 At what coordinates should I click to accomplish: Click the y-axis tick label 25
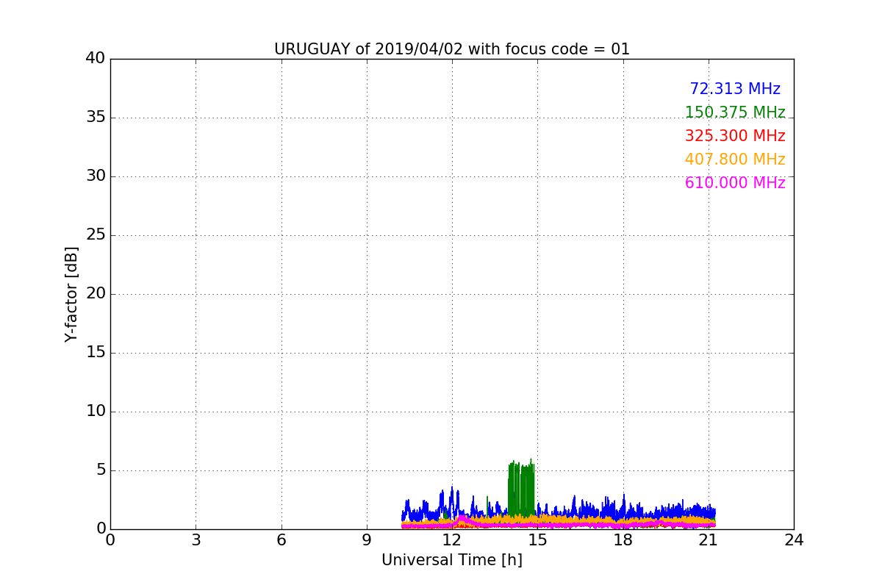(x=96, y=235)
